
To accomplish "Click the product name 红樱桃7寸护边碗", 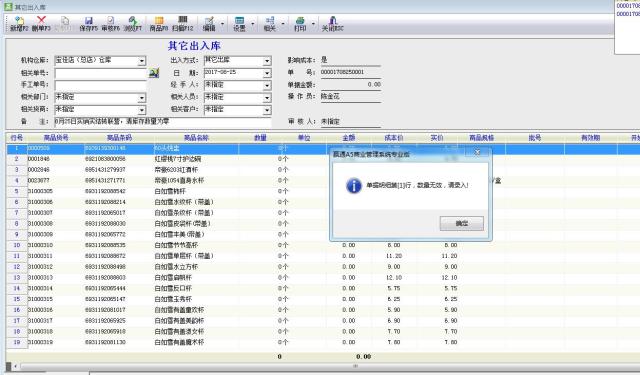I will tap(178, 159).
